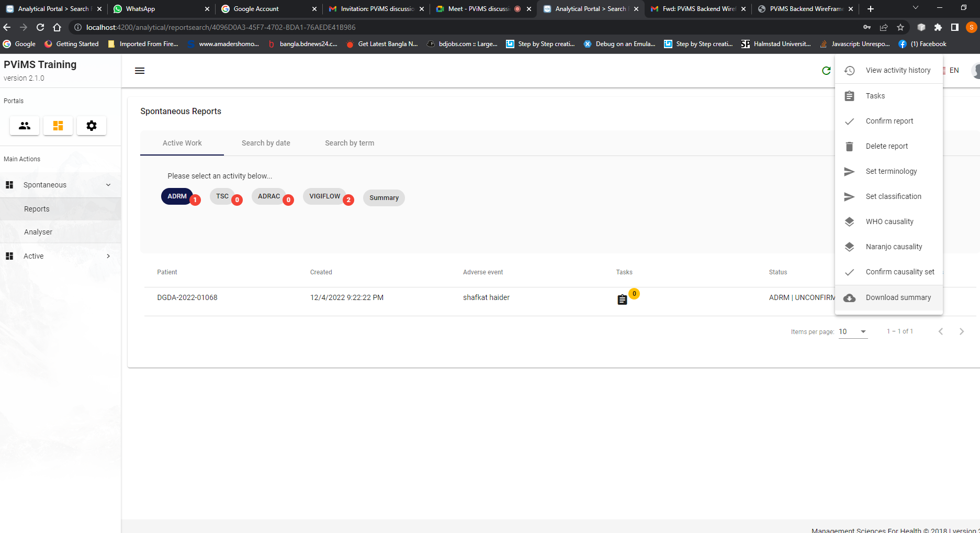Open the Analyser sidebar link
The width and height of the screenshot is (980, 533).
click(38, 232)
